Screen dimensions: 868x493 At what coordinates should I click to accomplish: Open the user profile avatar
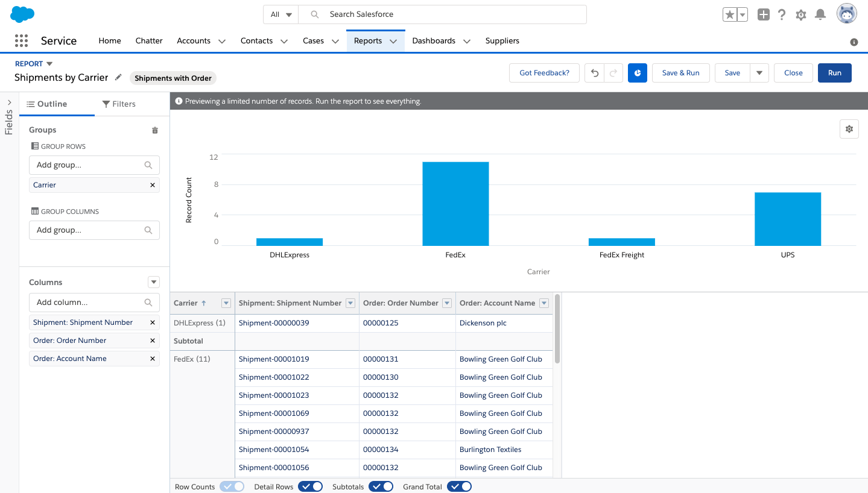[x=847, y=14]
